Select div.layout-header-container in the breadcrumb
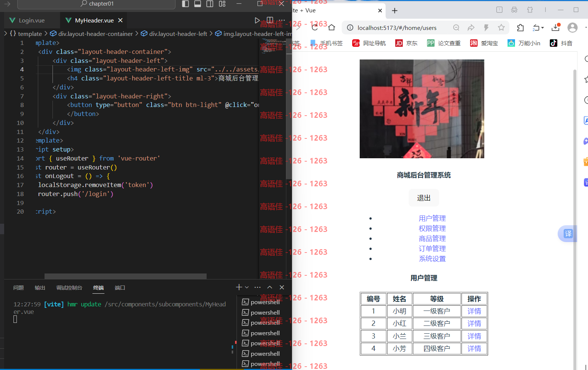The image size is (588, 370). 92,34
